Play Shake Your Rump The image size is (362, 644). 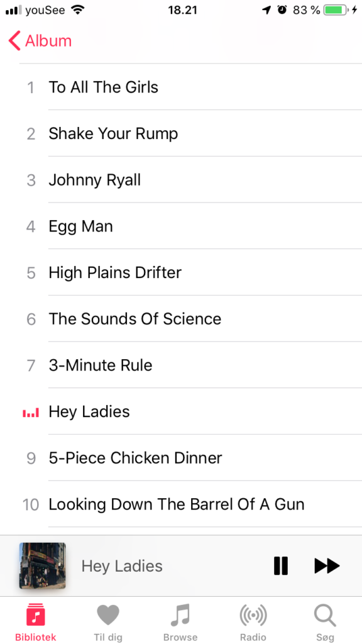[x=190, y=133]
